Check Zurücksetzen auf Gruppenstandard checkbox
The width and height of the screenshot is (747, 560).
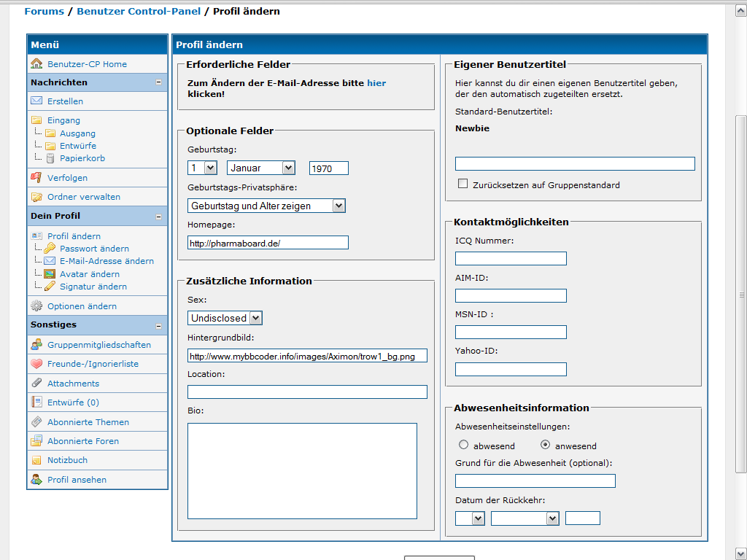(x=462, y=183)
